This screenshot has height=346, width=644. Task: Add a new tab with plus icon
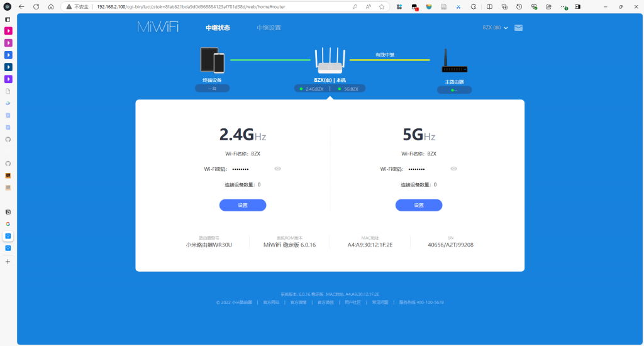[8, 261]
